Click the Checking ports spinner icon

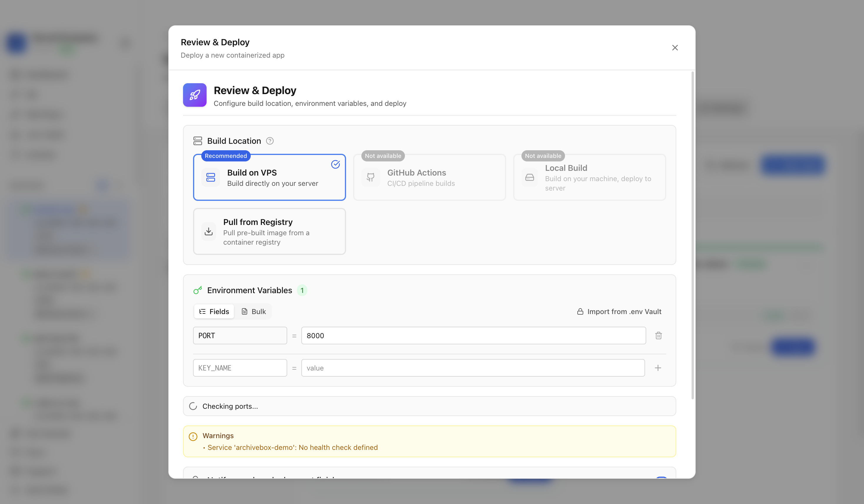[193, 406]
